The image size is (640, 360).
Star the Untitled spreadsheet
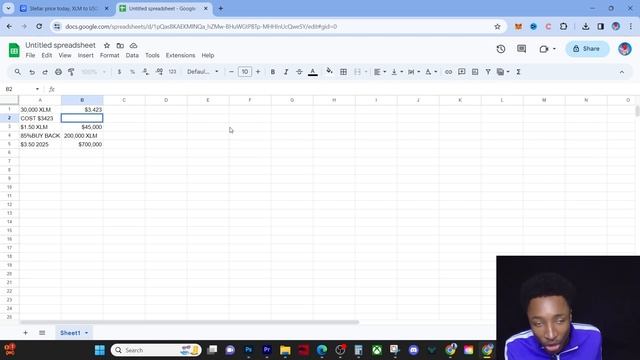pyautogui.click(x=107, y=45)
